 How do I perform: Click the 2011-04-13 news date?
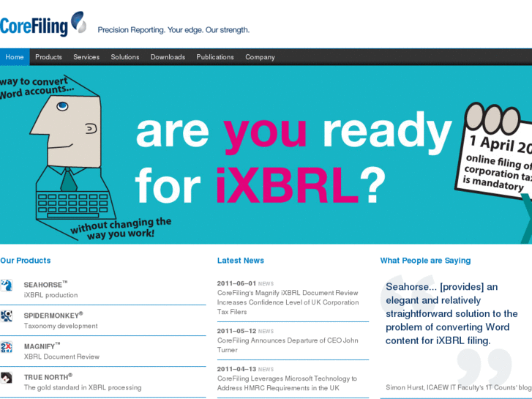tap(236, 369)
